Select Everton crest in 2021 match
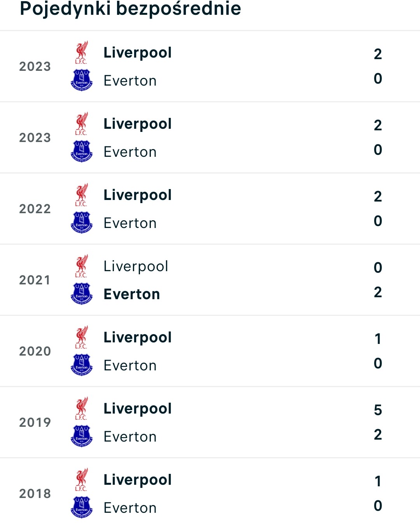This screenshot has width=420, height=526. 82,294
